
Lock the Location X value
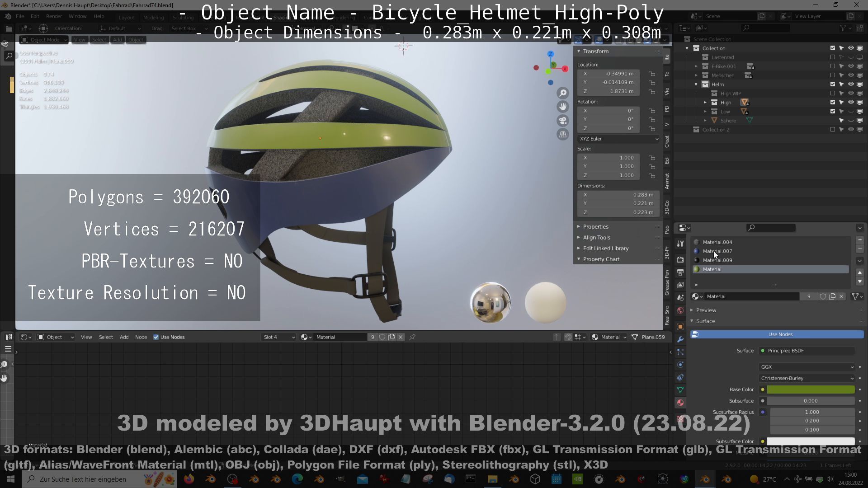652,74
